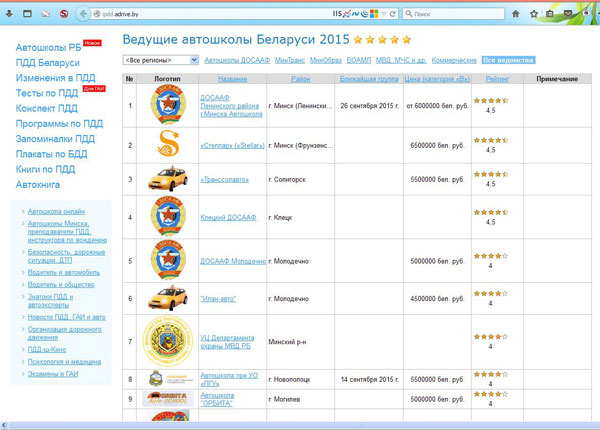Open the Автокнига sidebar link

38,185
